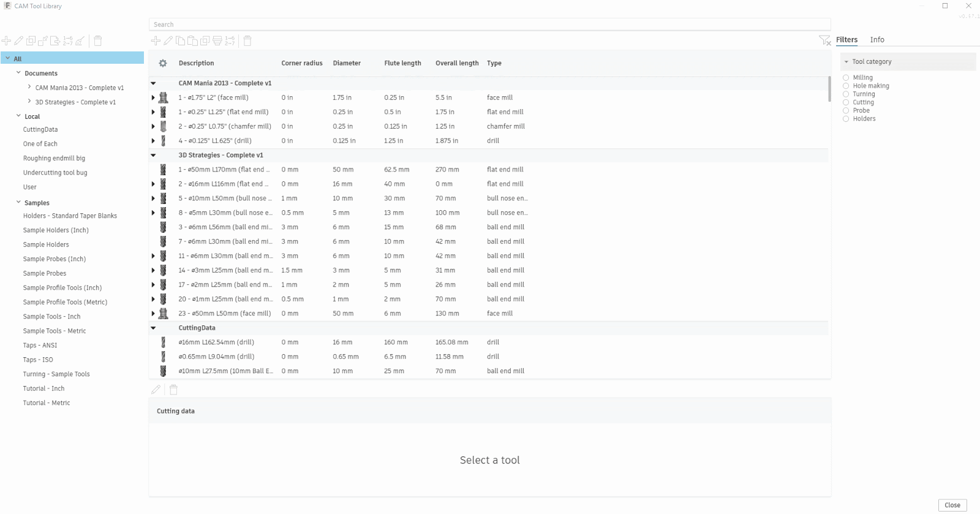Viewport: 980px width, 514px height.
Task: Open the Sample Tools - Metric library
Action: point(55,331)
